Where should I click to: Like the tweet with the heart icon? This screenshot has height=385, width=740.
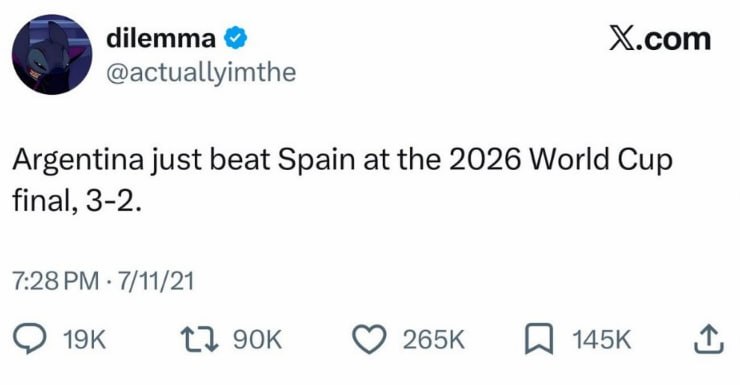click(x=370, y=339)
